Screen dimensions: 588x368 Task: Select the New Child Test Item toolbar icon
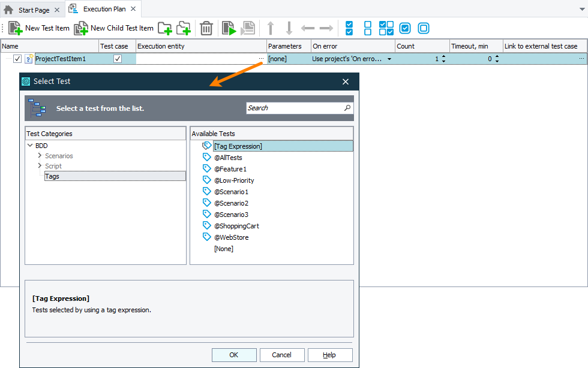80,28
